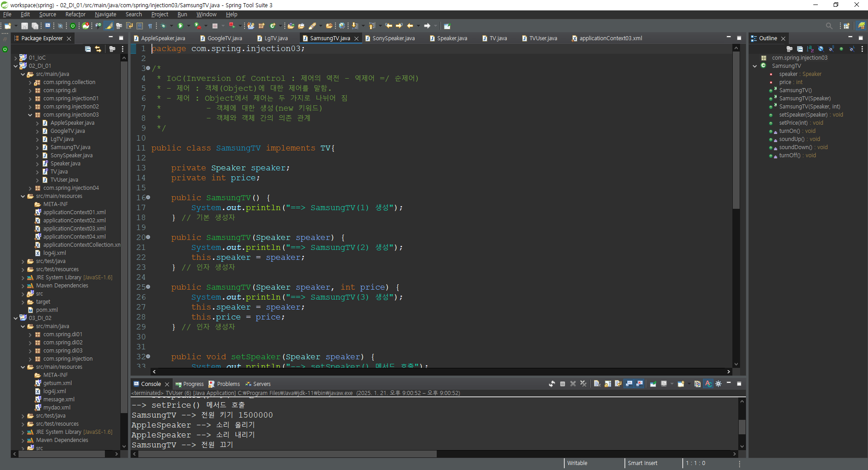Open Outline view menu dots
This screenshot has height=470, width=868.
(862, 49)
